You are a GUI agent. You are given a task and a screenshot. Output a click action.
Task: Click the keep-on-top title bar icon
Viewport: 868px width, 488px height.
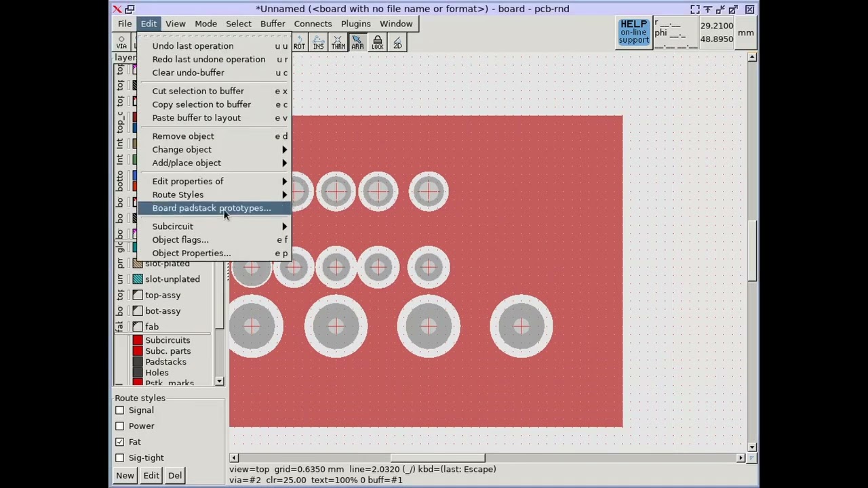click(707, 9)
